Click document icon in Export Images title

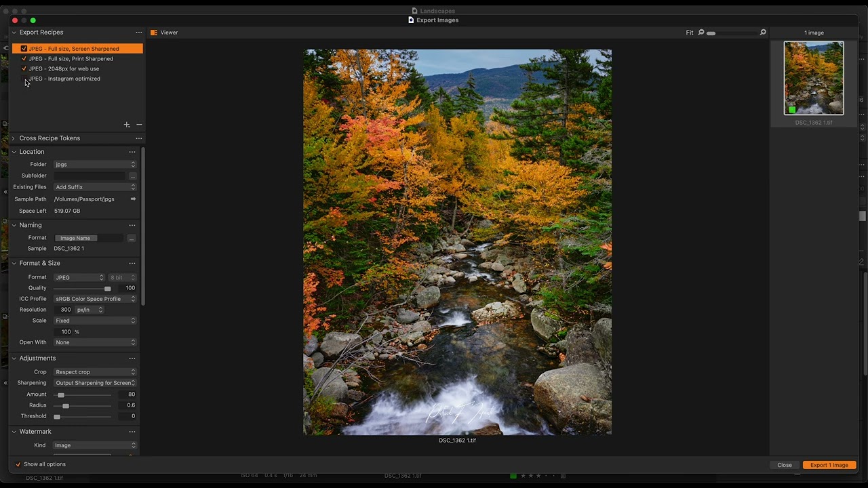click(x=411, y=20)
